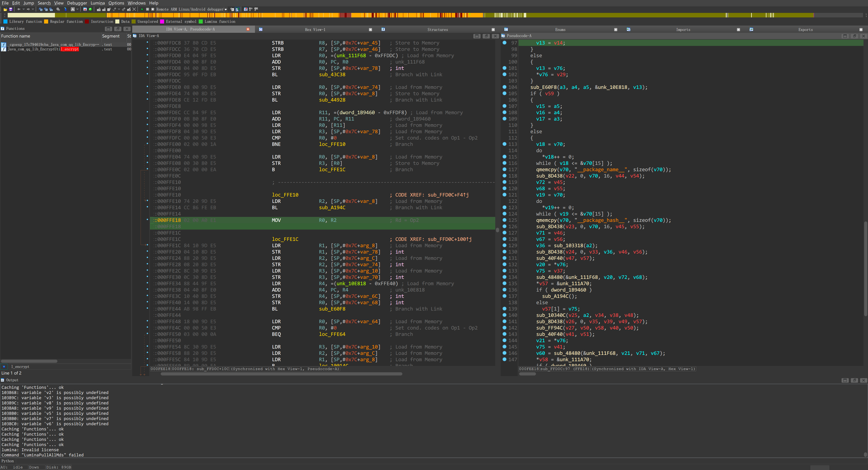Viewport: 868px width, 470px height.
Task: Click the Open file toolbar icon
Action: tap(5, 9)
